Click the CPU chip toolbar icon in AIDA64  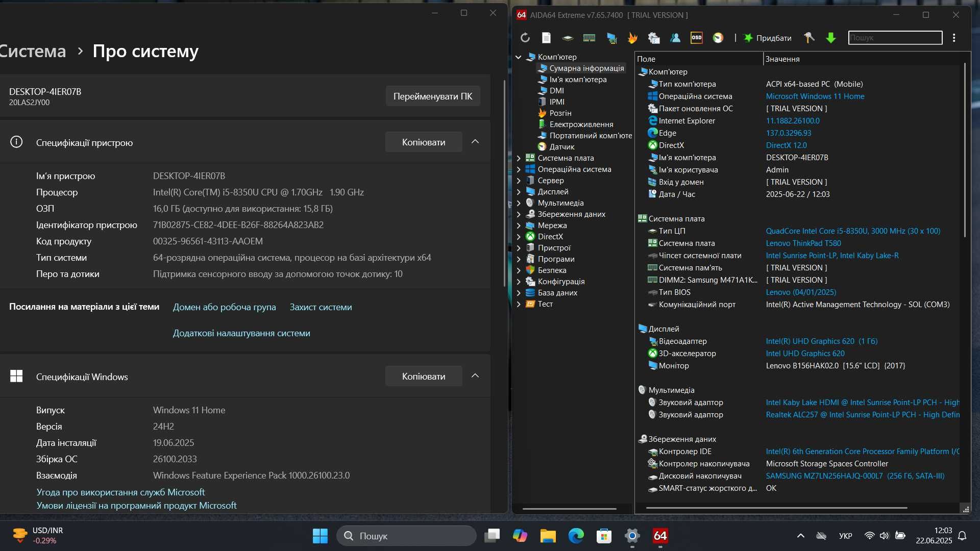click(x=568, y=38)
